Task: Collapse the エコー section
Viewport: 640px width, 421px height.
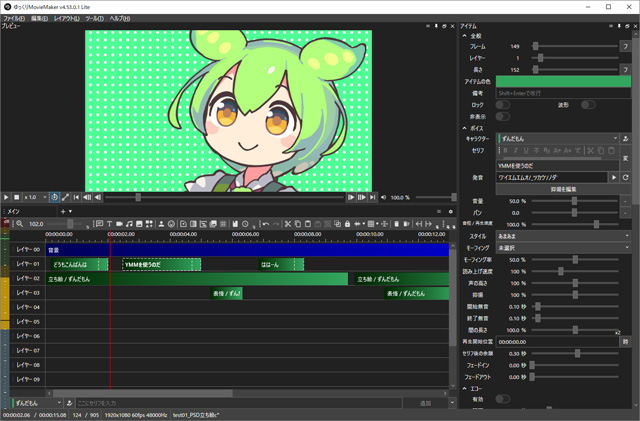Action: [x=464, y=389]
